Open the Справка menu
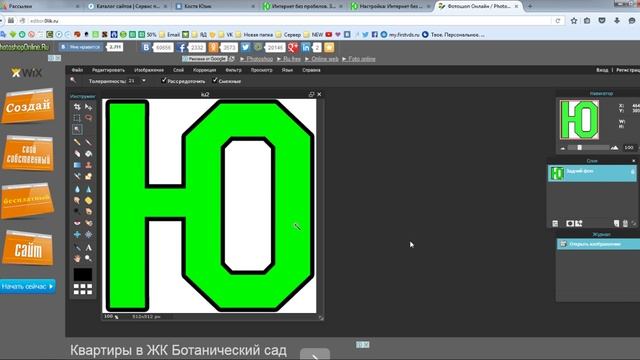 pos(311,70)
